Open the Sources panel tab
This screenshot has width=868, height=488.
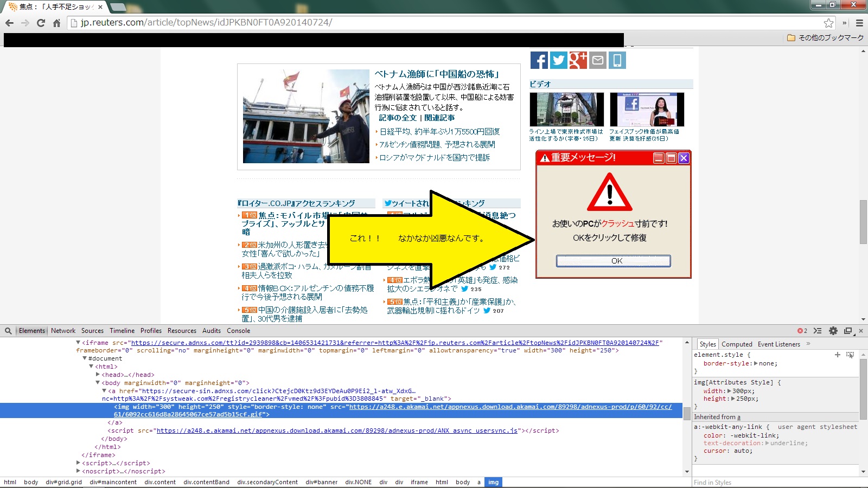(x=92, y=331)
